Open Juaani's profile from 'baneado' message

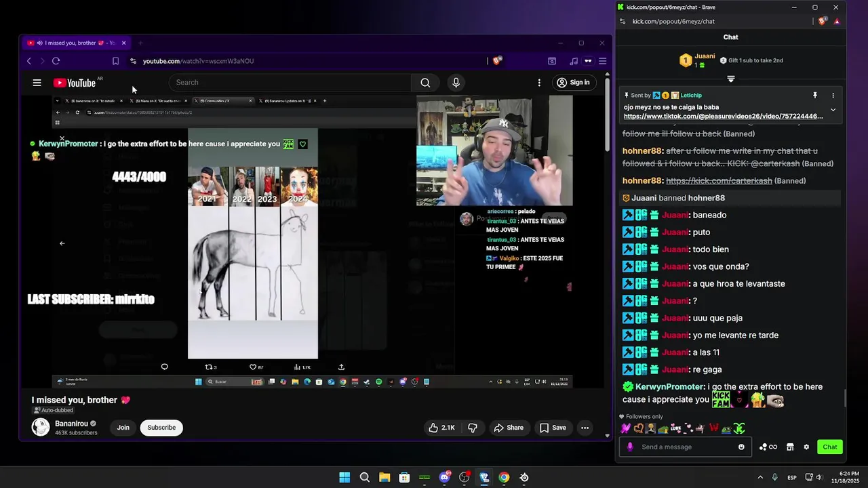675,216
